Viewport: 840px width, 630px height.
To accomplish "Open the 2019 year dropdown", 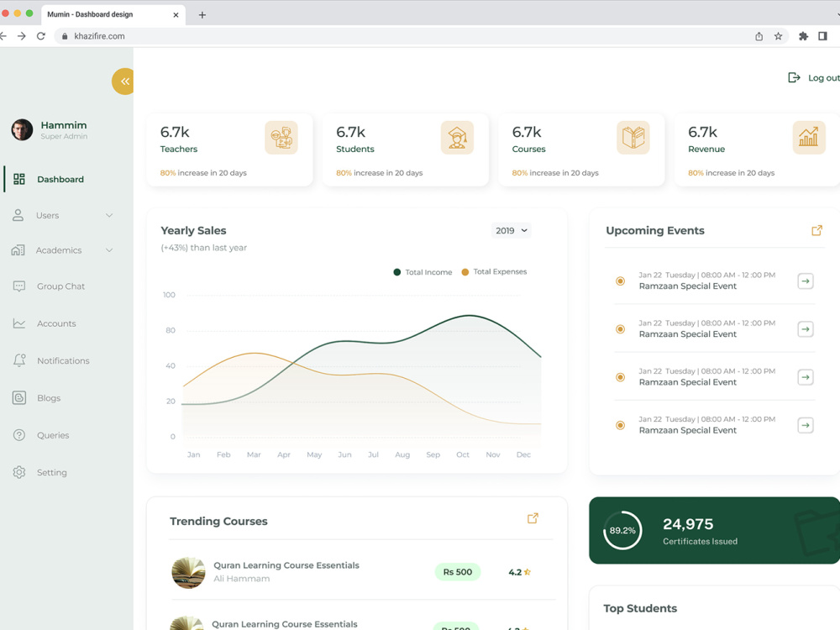I will (x=511, y=230).
